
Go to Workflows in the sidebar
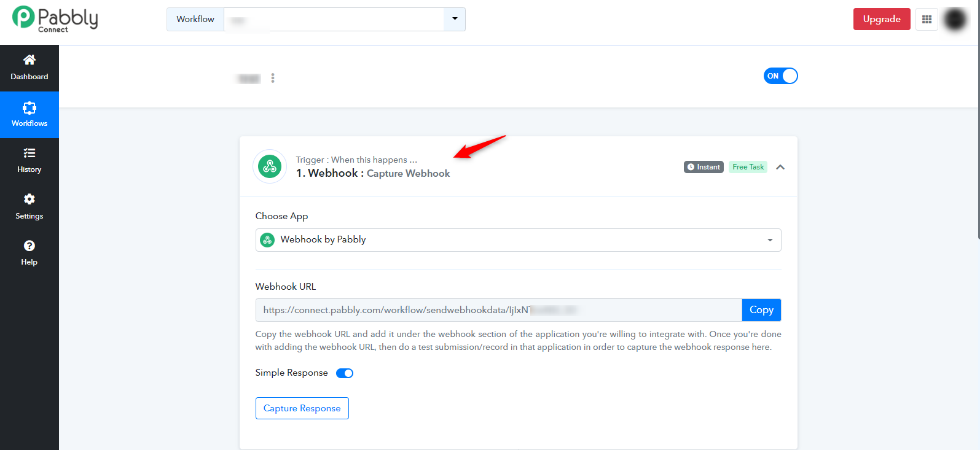(x=29, y=115)
